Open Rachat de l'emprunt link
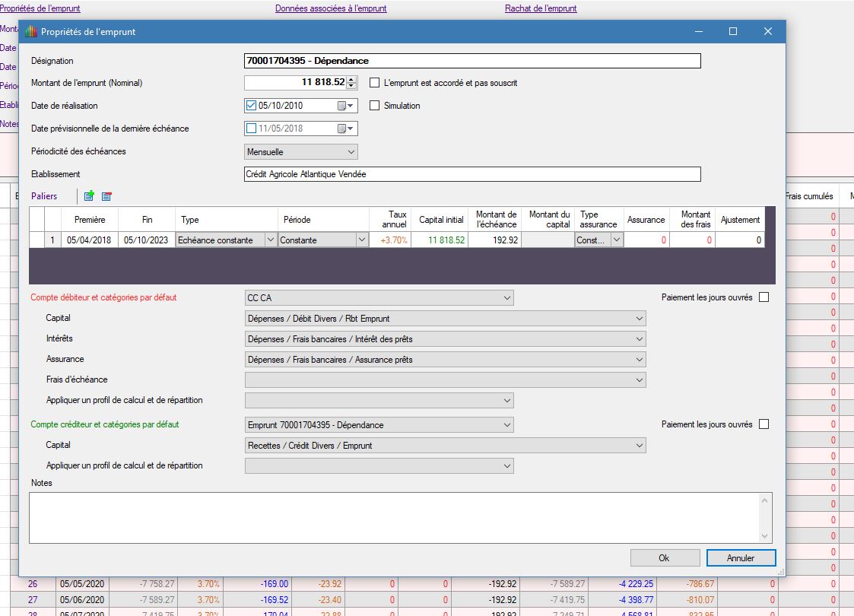This screenshot has width=854, height=616. pyautogui.click(x=541, y=8)
